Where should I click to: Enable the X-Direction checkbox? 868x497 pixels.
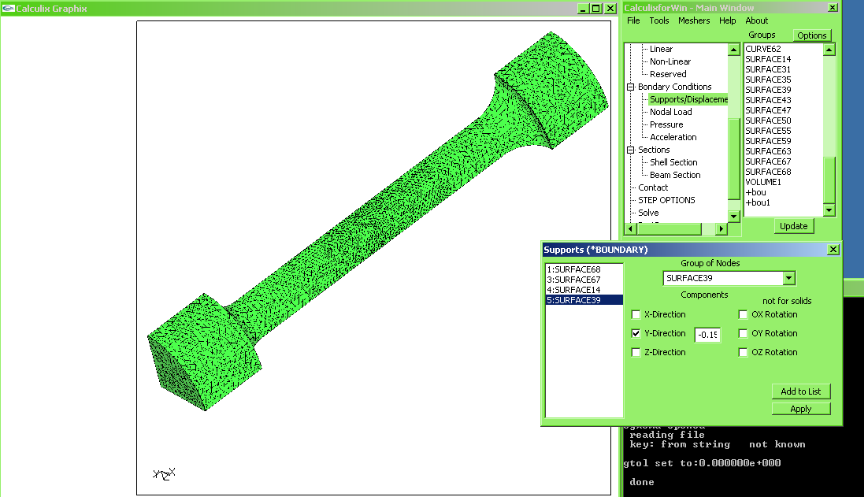point(636,315)
